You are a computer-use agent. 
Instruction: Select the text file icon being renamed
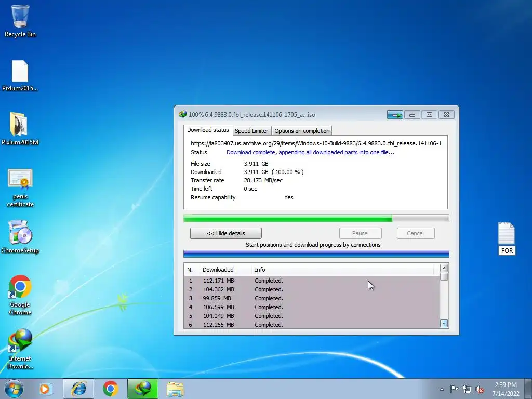[x=506, y=233]
